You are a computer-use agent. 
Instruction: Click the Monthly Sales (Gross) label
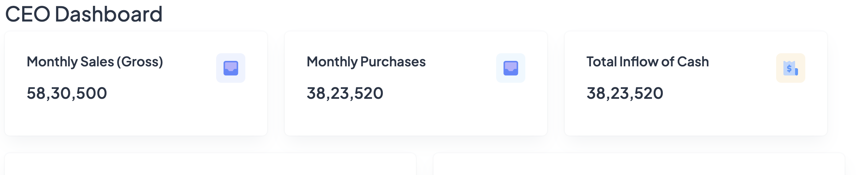pyautogui.click(x=95, y=62)
